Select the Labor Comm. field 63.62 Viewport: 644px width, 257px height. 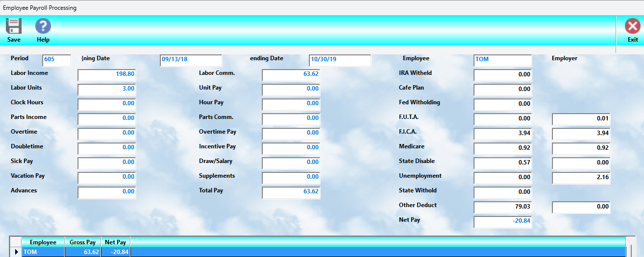click(291, 75)
